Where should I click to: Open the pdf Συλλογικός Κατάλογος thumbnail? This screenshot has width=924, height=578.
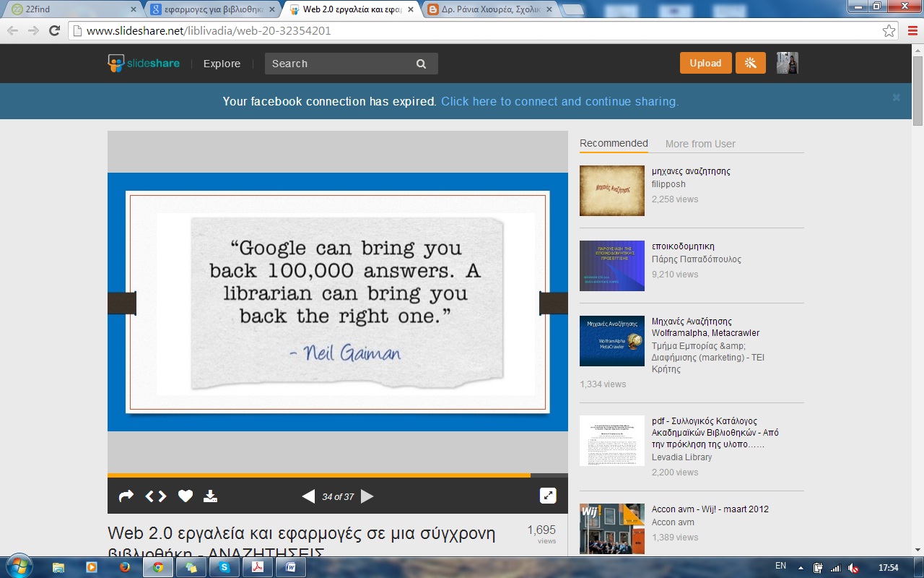612,441
